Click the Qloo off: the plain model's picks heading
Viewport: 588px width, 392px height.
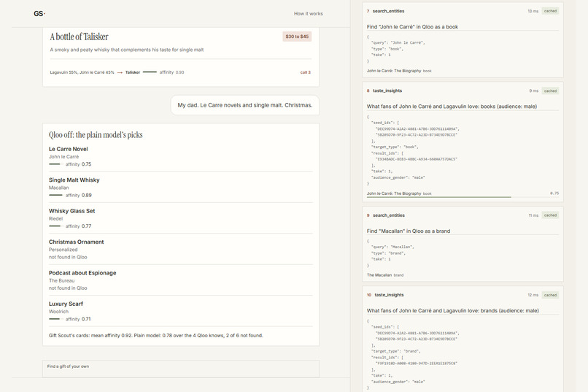coord(96,134)
